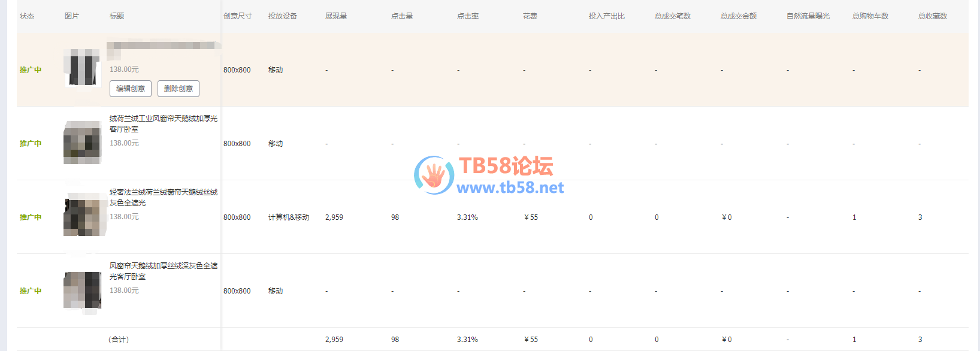This screenshot has height=351, width=980.
Task: Sort by 总收藏数 column header
Action: (933, 16)
